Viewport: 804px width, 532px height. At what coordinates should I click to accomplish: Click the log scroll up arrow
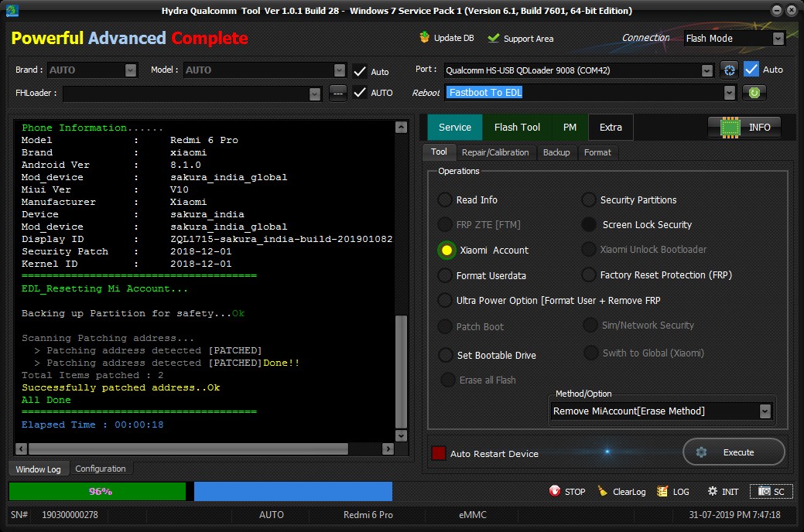402,127
